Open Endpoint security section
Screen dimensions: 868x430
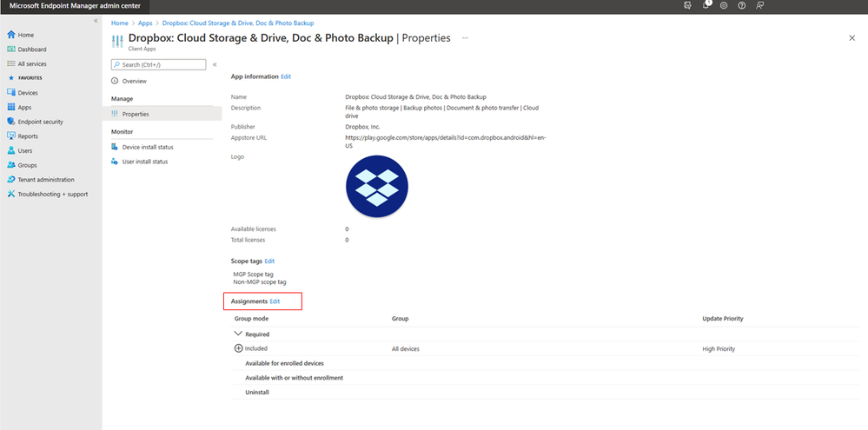[x=41, y=122]
